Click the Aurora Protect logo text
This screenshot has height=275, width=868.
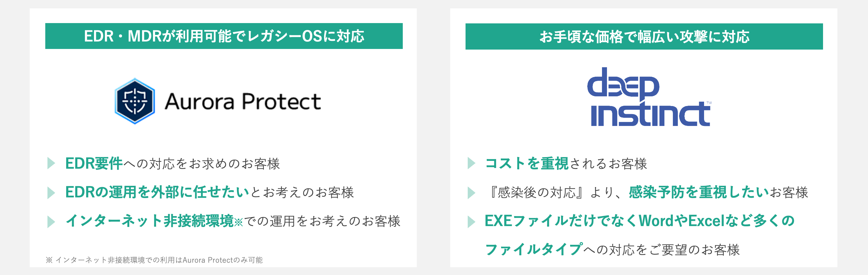(x=243, y=102)
